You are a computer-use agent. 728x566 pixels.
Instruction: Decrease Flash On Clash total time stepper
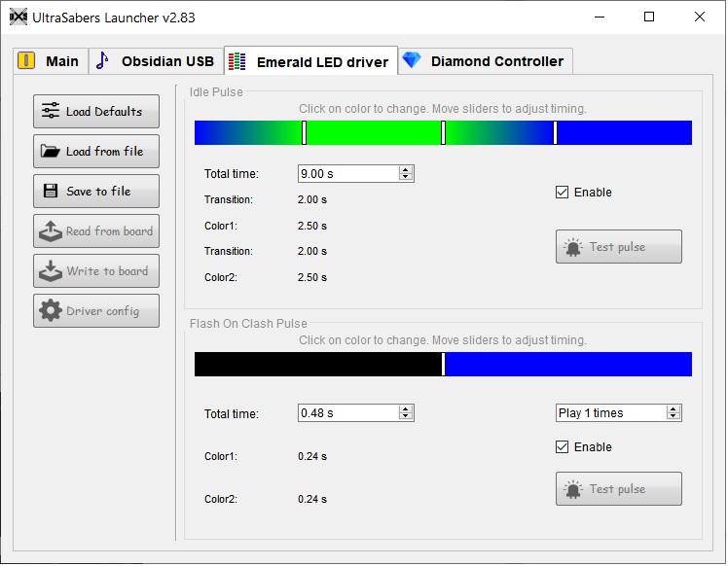406,417
